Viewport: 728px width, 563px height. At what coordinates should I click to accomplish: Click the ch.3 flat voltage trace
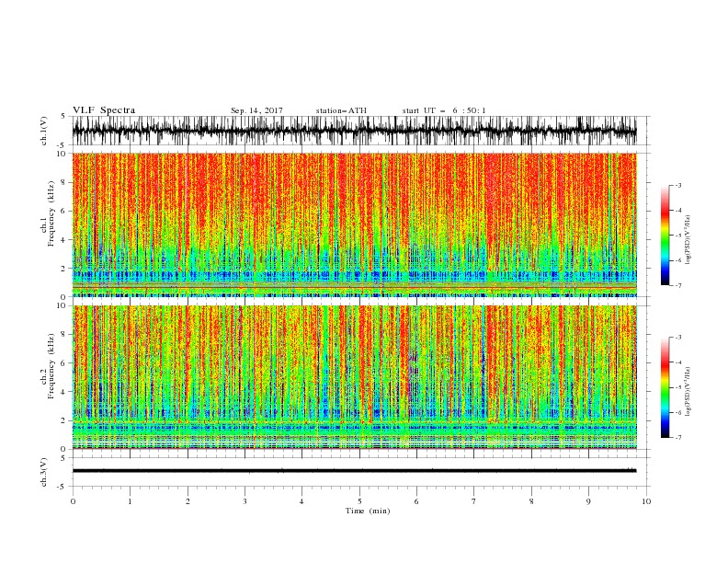click(354, 471)
